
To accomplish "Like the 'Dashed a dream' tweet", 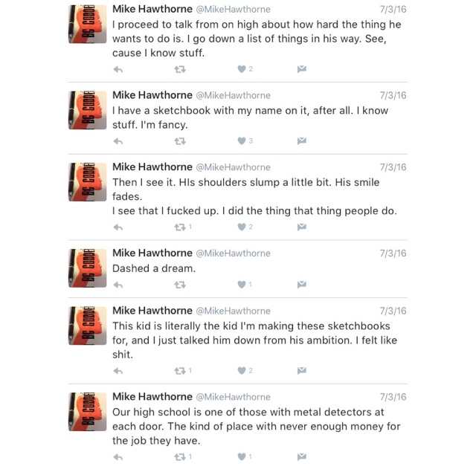I will coord(242,285).
